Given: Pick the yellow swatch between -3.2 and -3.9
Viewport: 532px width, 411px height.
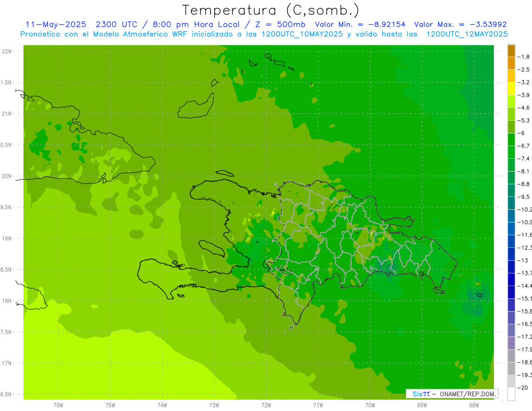Looking at the screenshot, I should pyautogui.click(x=511, y=89).
